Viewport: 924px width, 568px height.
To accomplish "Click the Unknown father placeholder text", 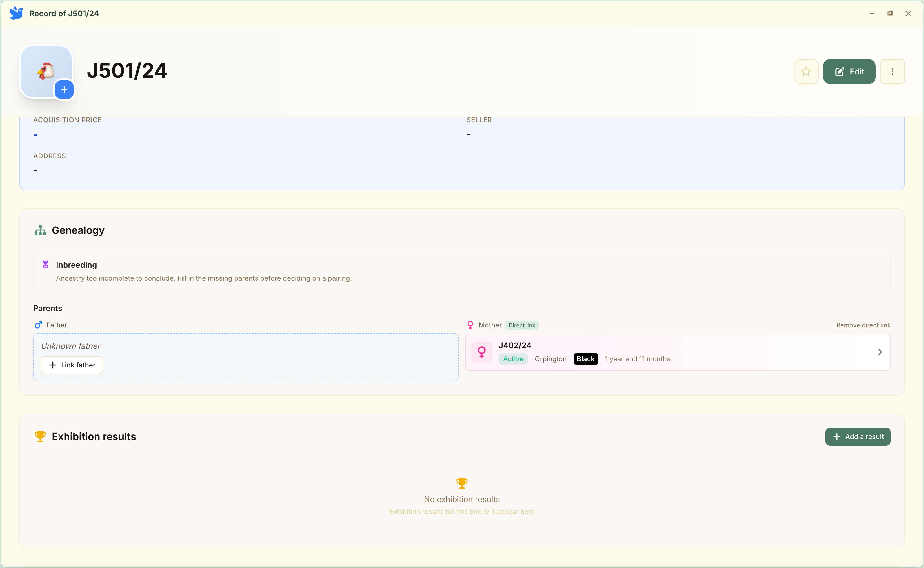I will point(71,346).
